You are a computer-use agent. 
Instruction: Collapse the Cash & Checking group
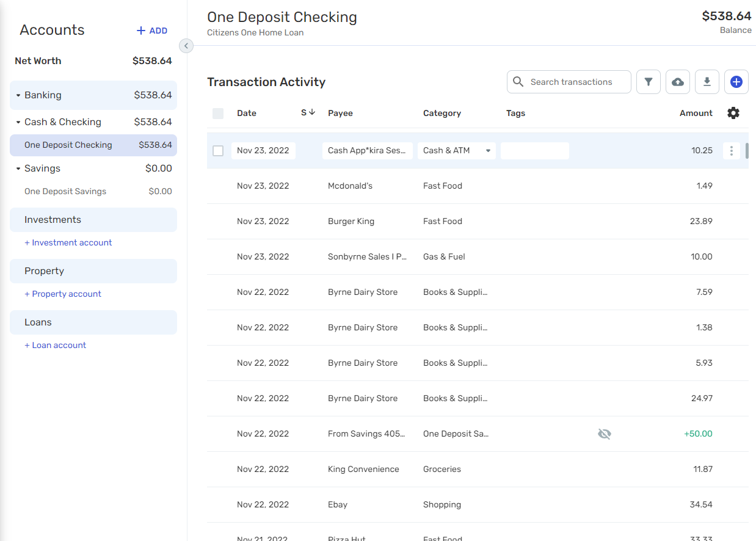[x=18, y=123]
